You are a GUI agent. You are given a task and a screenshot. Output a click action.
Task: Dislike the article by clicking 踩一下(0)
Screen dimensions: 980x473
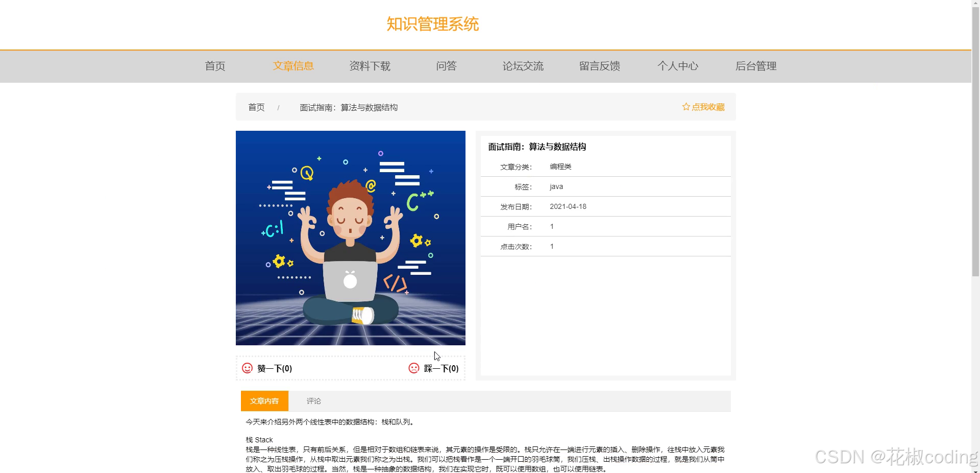tap(439, 368)
